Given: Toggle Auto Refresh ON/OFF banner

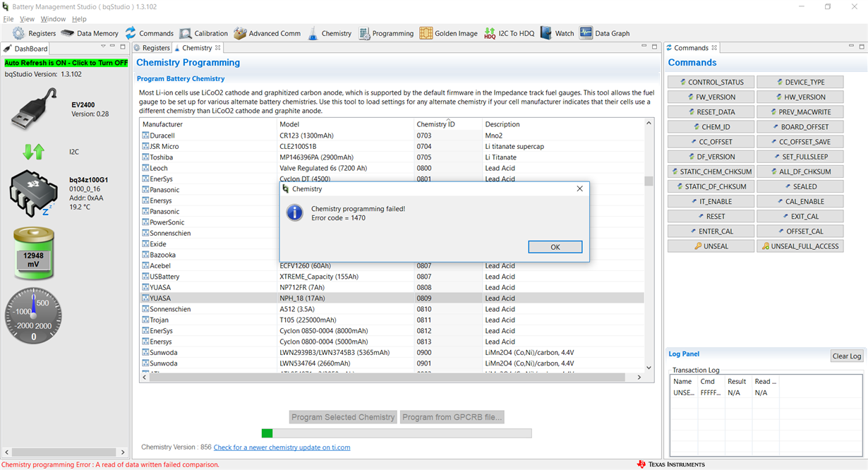Looking at the screenshot, I should [66, 63].
